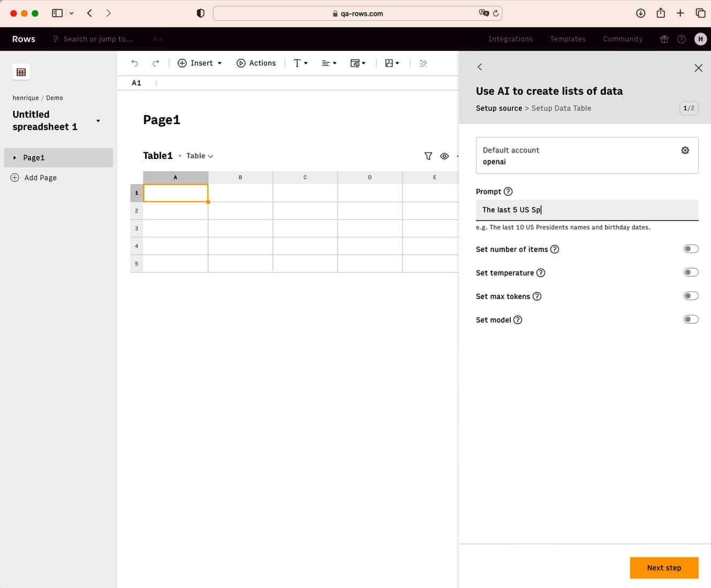Click the spreadsheet logo icon in the sidebar
Screen dimensions: 711x588
[21, 71]
